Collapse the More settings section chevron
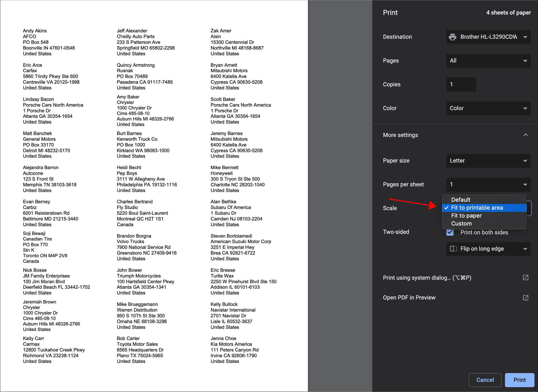Screen dimensions: 538x392 (526, 135)
